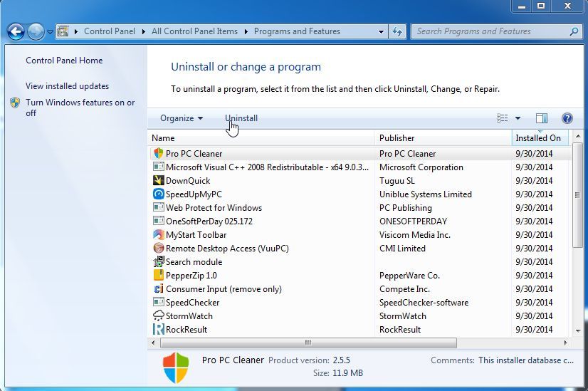Image resolution: width=588 pixels, height=391 pixels.
Task: Select the MyStart Toolbar name text
Action: tap(196, 235)
